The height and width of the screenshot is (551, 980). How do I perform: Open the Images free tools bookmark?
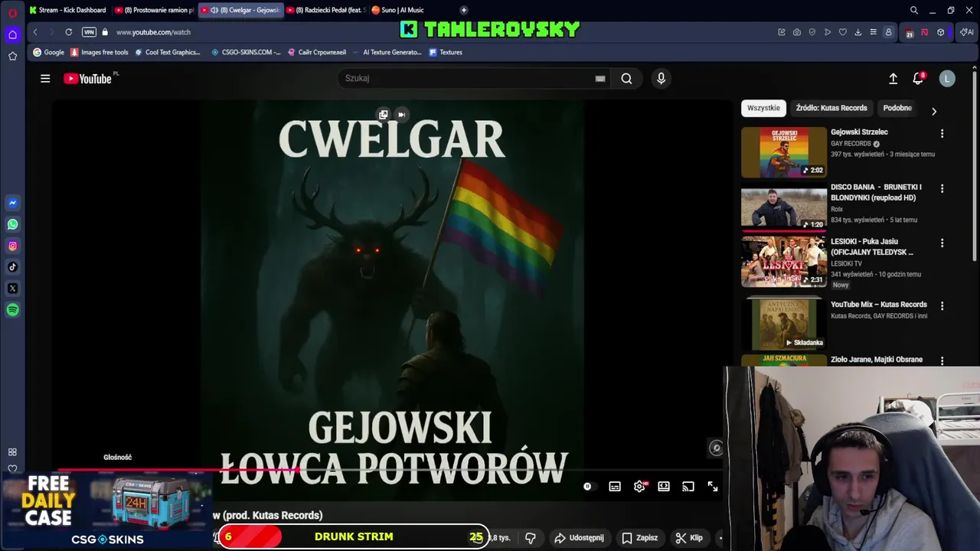click(x=100, y=52)
